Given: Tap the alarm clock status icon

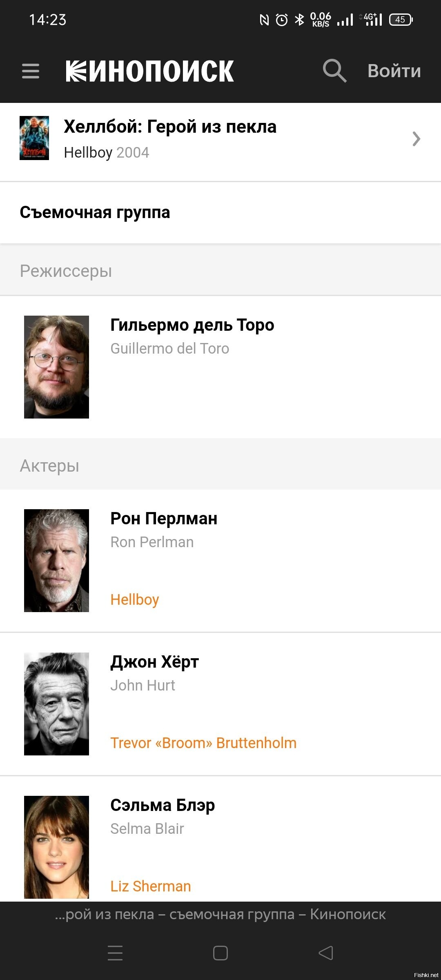Looking at the screenshot, I should 282,20.
